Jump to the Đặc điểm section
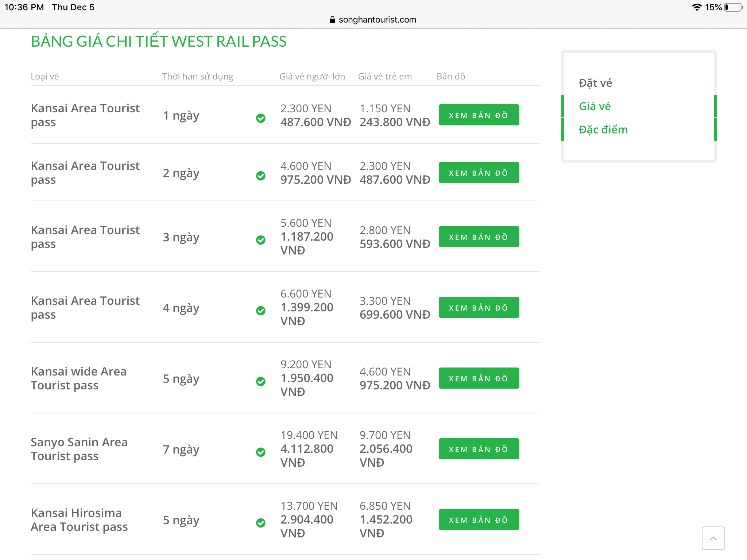747x560 pixels. pos(603,130)
